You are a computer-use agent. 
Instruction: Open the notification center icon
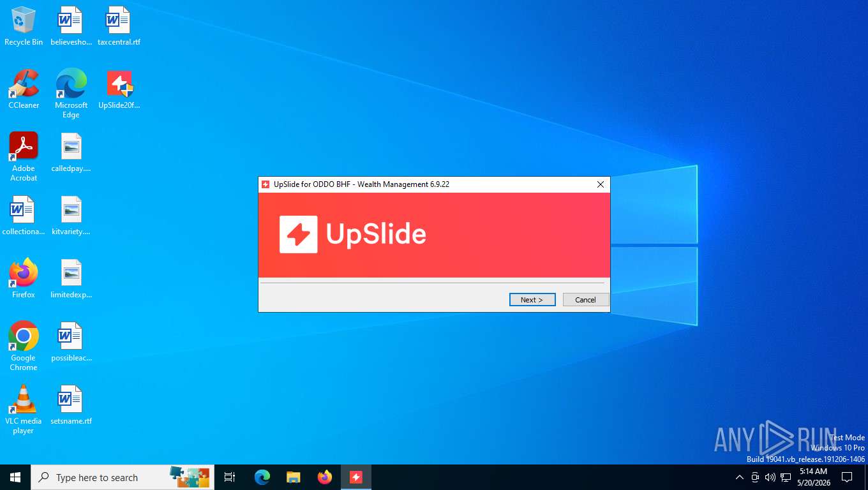[847, 477]
